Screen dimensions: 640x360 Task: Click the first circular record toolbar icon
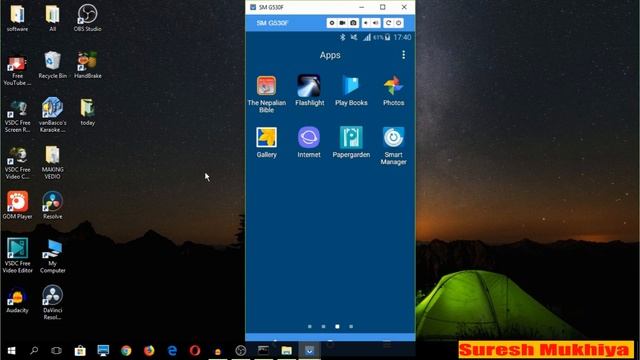coord(331,23)
